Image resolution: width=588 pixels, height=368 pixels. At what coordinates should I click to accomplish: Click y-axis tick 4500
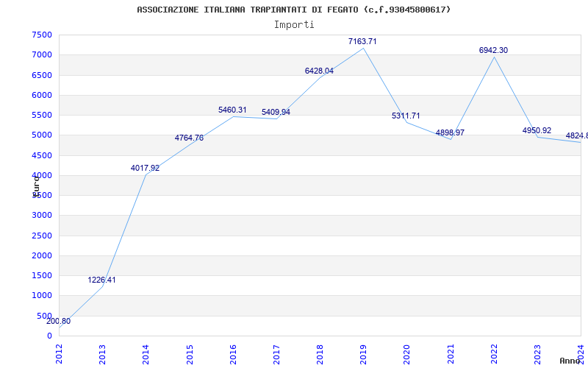[42, 155]
